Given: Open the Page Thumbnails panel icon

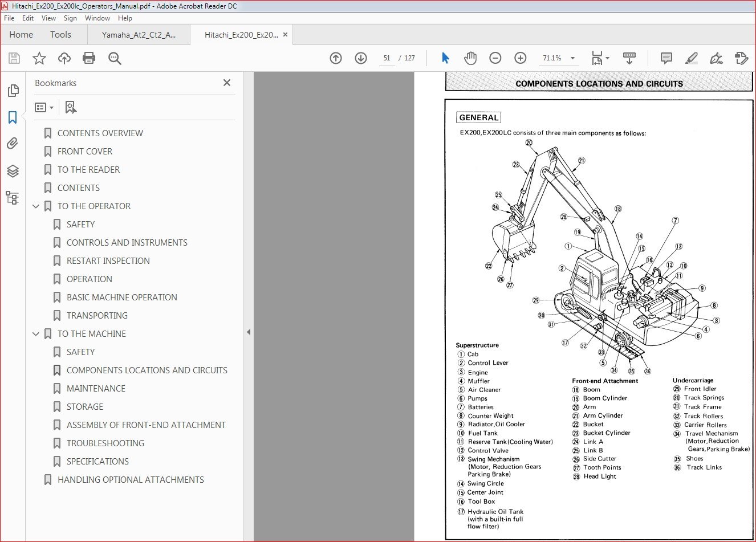Looking at the screenshot, I should click(13, 91).
